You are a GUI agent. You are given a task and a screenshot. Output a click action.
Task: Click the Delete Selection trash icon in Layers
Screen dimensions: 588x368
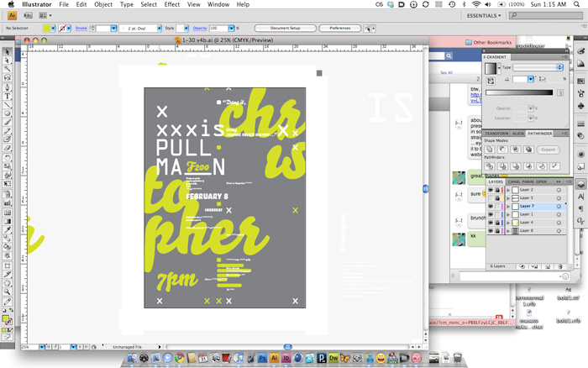click(560, 266)
